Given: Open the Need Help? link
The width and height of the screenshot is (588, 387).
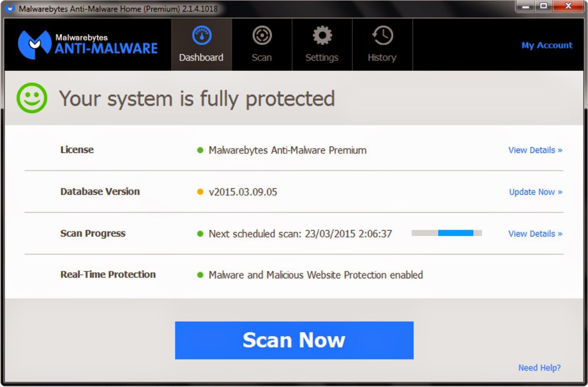Looking at the screenshot, I should coord(539,367).
